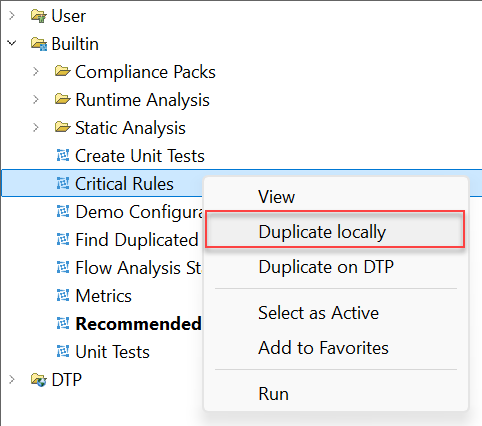482x426 pixels.
Task: Click the Runtime Analysis folder icon
Action: click(63, 100)
